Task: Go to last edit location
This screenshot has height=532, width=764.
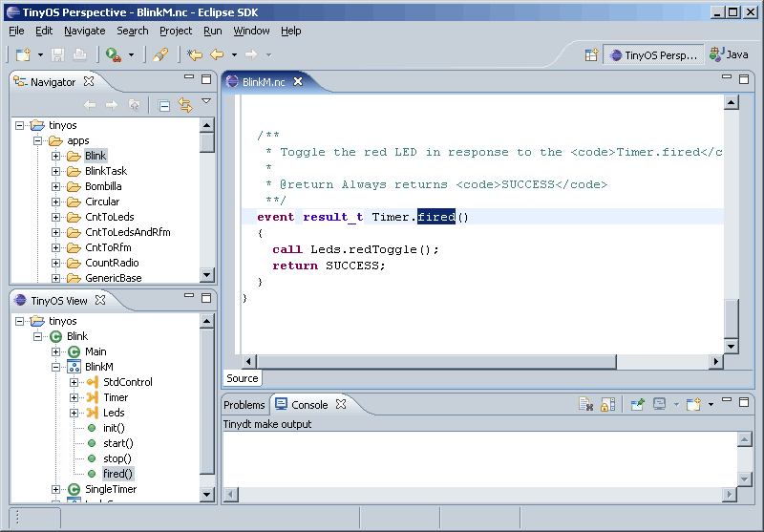Action: point(195,55)
